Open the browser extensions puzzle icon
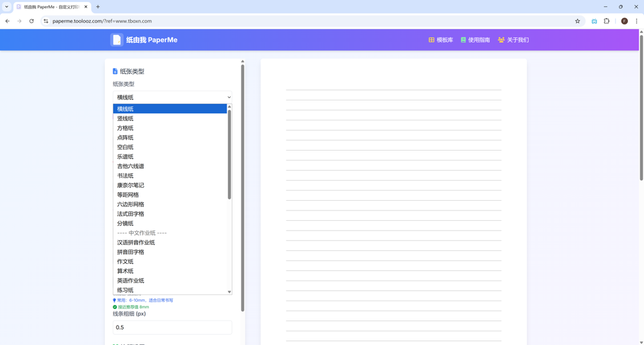644x345 pixels. [x=607, y=21]
